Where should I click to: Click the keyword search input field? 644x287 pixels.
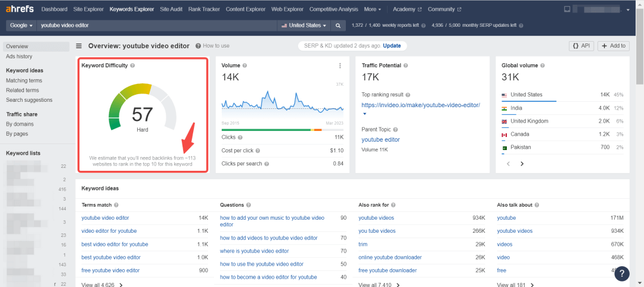[157, 26]
